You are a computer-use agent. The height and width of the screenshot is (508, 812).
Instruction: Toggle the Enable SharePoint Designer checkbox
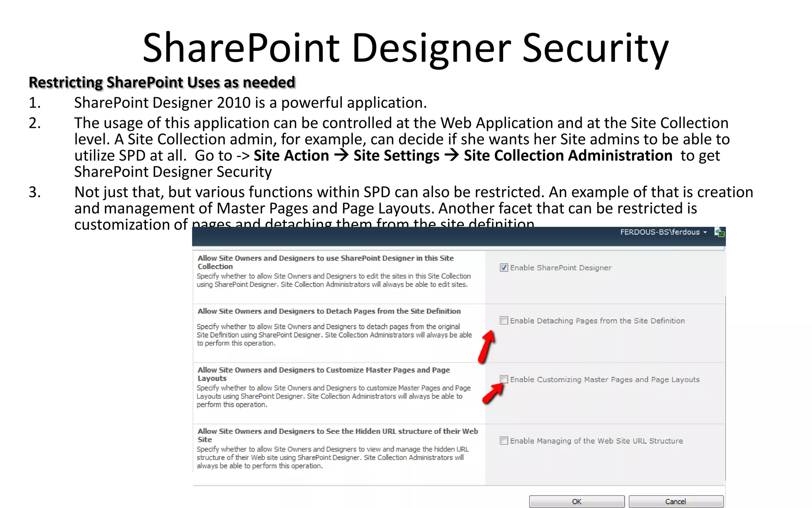pyautogui.click(x=504, y=267)
